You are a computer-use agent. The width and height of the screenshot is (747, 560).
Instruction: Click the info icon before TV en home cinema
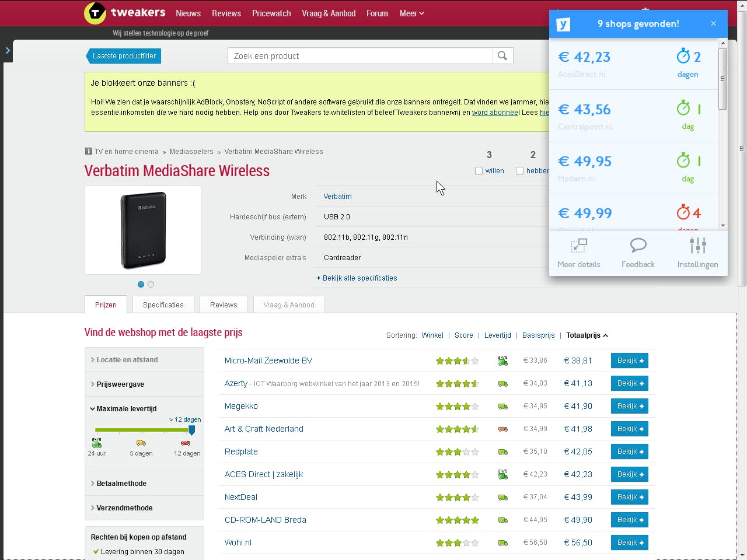point(89,152)
